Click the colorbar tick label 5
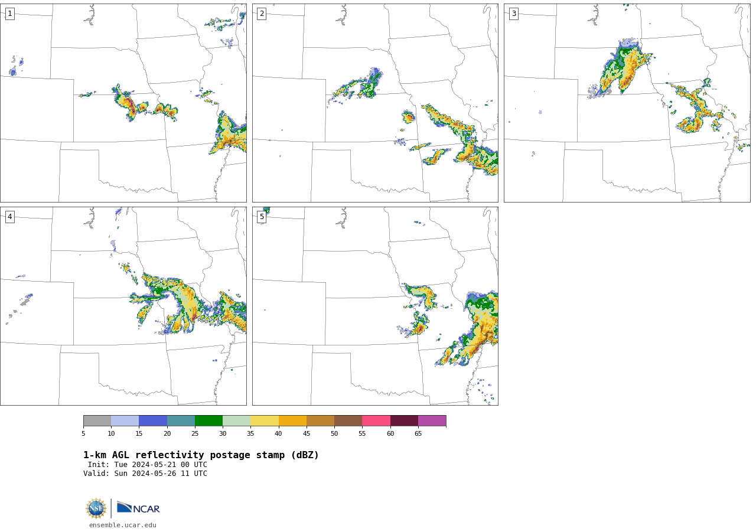Screen dimensions: 756x532 83,434
